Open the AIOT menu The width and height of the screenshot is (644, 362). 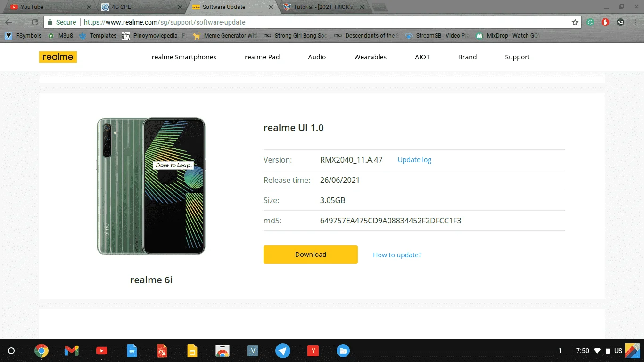click(x=422, y=57)
